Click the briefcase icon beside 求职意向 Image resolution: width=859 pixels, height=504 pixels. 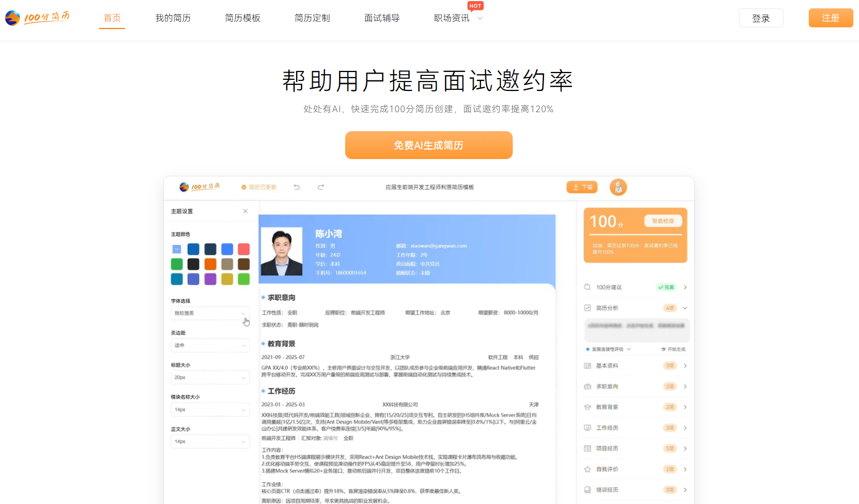(x=588, y=386)
